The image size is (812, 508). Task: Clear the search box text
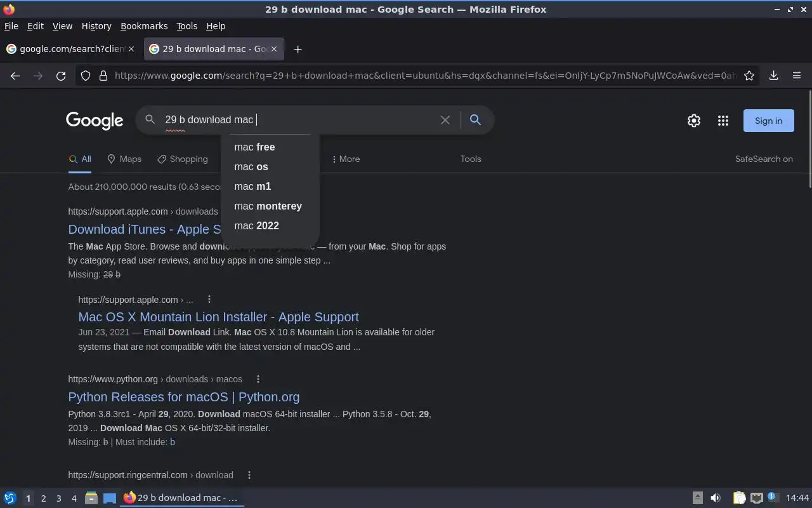pos(445,119)
